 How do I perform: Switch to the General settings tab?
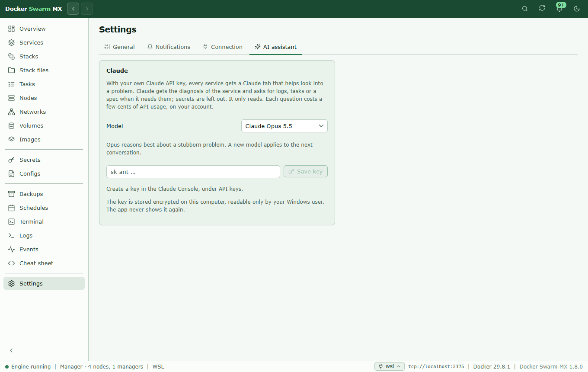(x=120, y=47)
